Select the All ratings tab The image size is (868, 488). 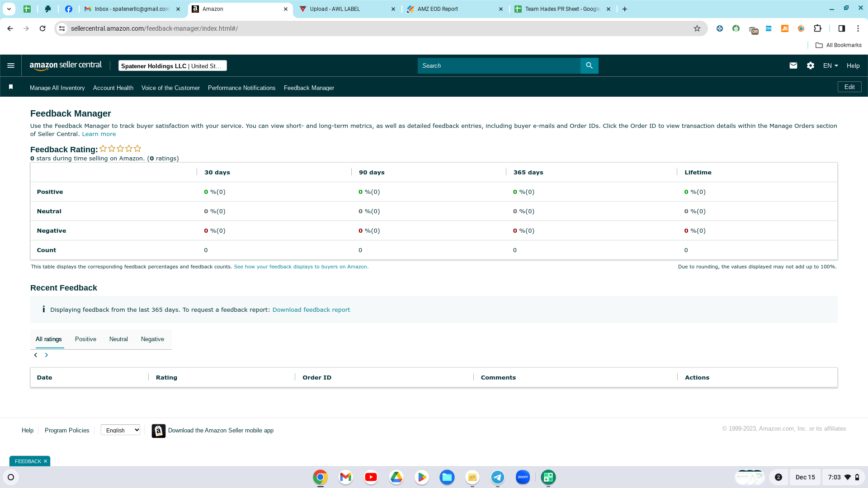coord(48,339)
